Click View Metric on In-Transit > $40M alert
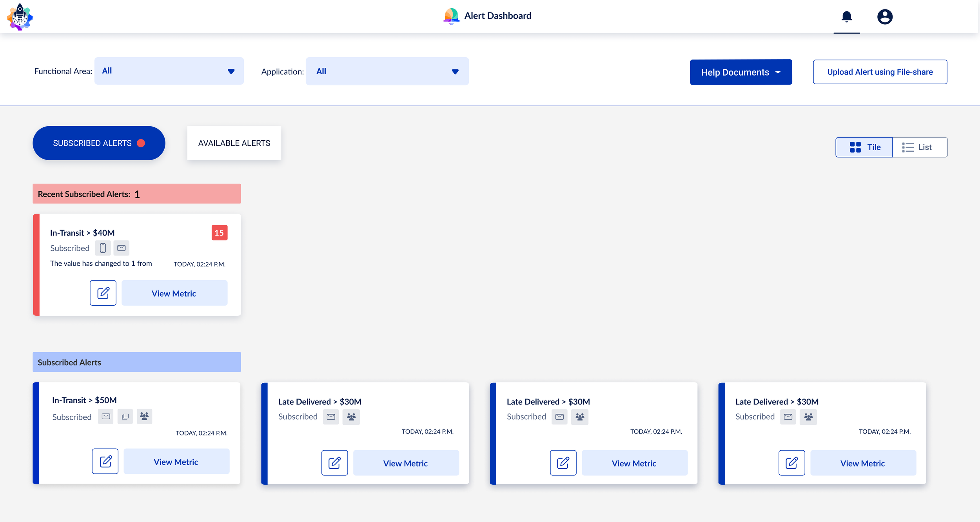The width and height of the screenshot is (980, 522). point(174,293)
